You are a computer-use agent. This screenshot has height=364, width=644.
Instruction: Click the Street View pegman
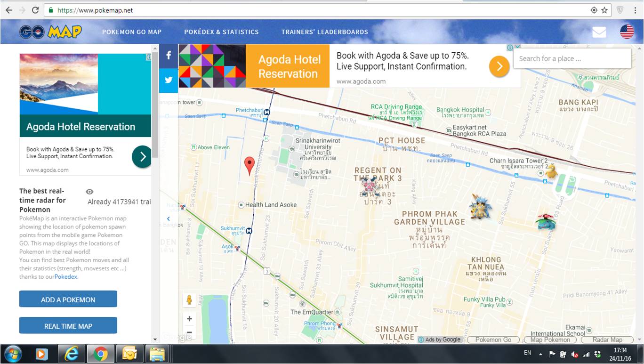tap(189, 300)
